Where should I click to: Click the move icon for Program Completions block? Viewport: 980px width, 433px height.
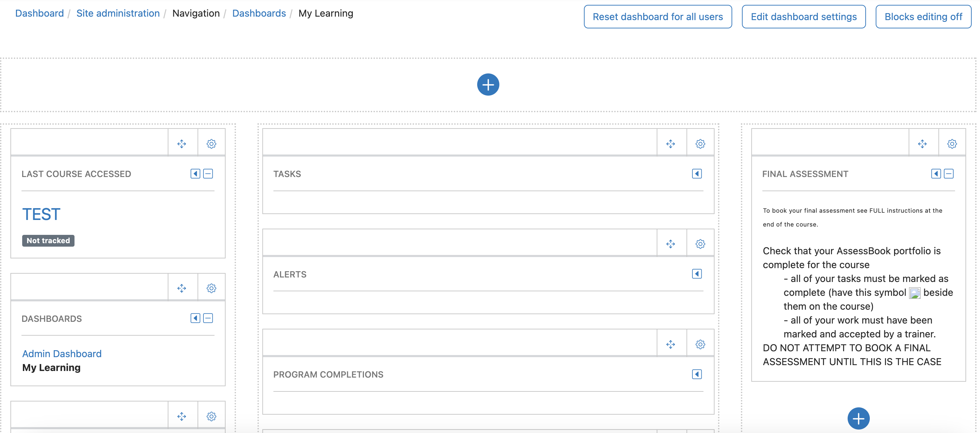671,344
